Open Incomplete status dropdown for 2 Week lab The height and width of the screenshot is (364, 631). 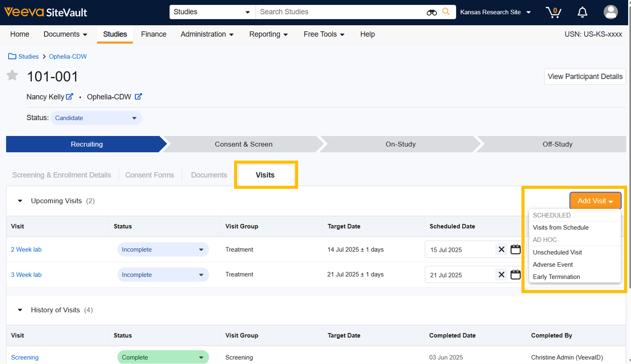coord(163,249)
